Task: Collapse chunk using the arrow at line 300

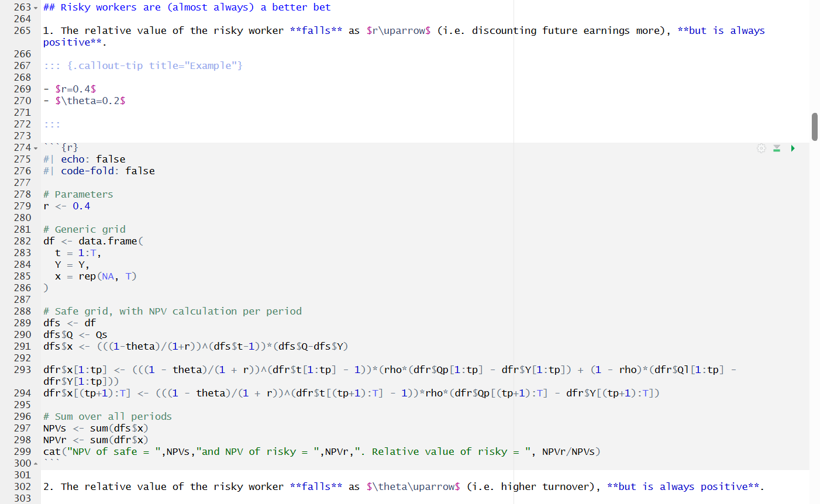Action: pos(36,464)
